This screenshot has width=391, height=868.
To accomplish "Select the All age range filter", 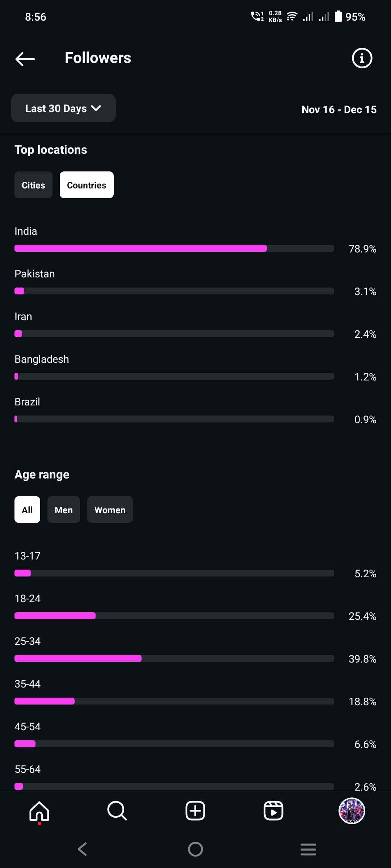I will click(x=27, y=510).
